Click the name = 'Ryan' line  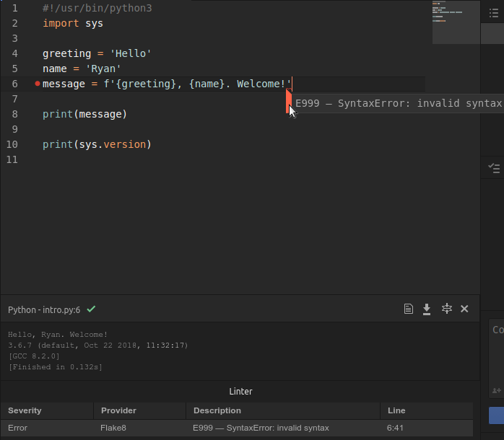pos(82,69)
